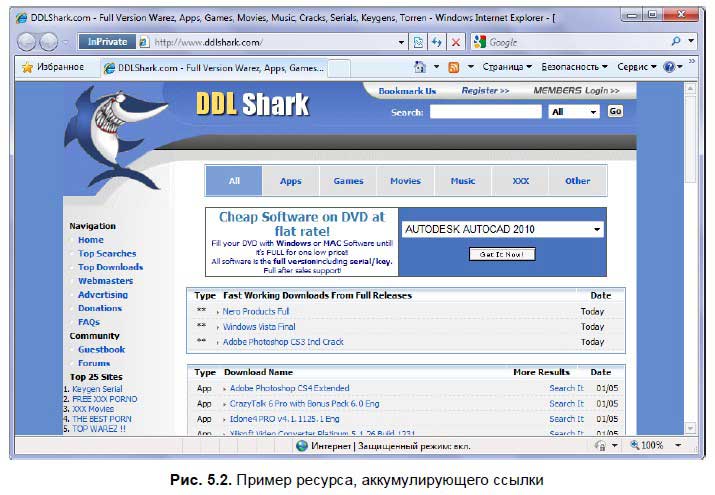The height and width of the screenshot is (495, 715).
Task: Click Adobe Photoshop CS4 Extended link
Action: tap(290, 388)
